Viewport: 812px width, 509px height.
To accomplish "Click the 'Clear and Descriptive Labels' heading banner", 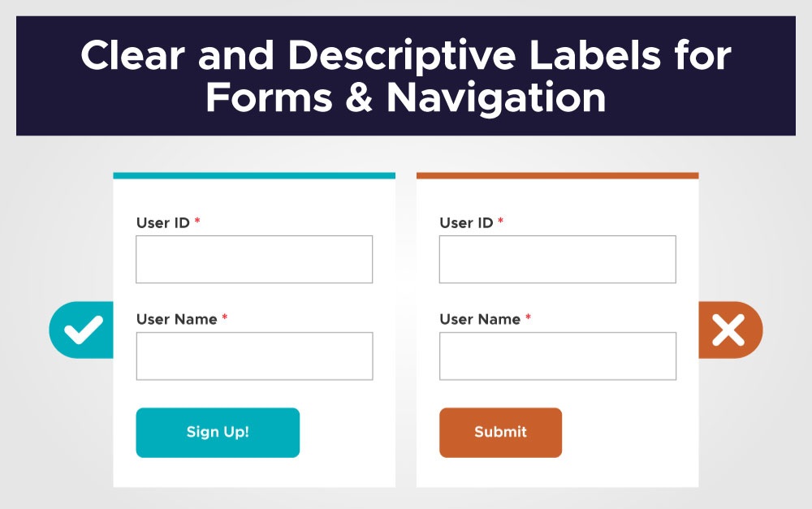I will 406,75.
